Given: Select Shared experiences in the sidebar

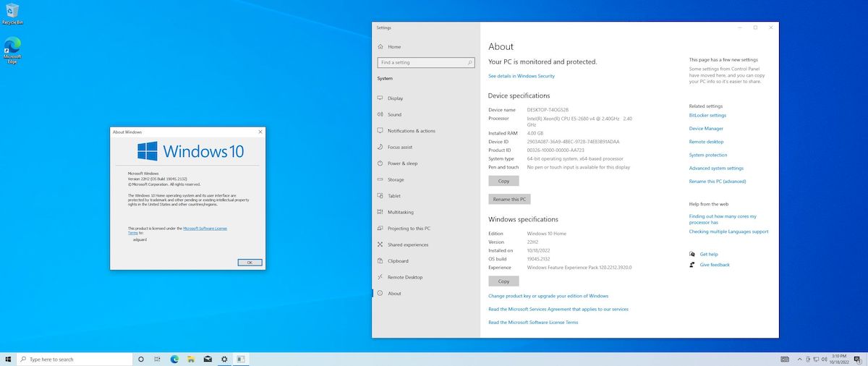Looking at the screenshot, I should pos(407,244).
